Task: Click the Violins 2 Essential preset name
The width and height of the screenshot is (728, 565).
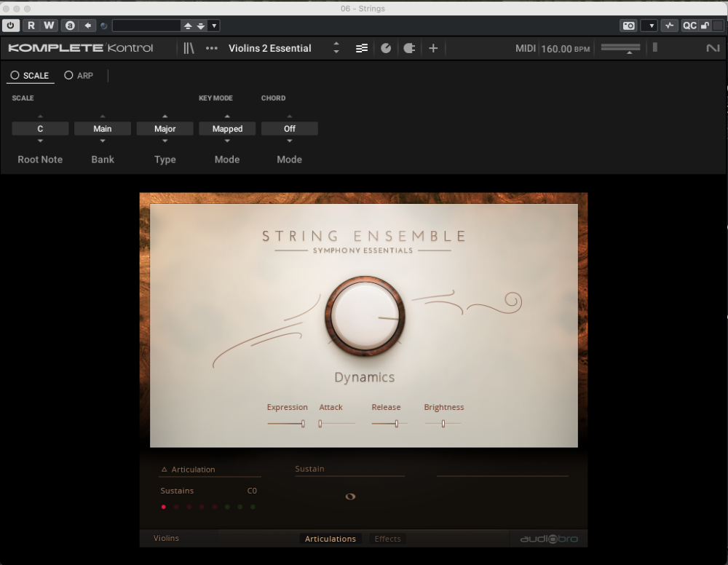Action: 270,48
